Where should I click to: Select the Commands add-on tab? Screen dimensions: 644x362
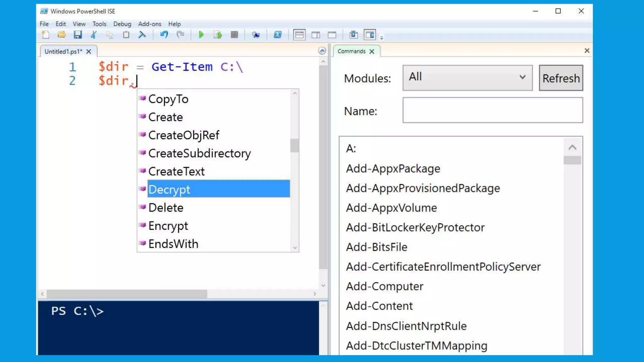click(351, 51)
